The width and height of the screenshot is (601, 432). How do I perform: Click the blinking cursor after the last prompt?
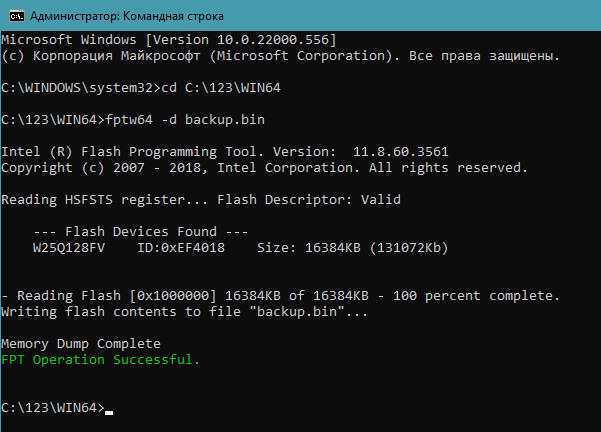pos(110,410)
